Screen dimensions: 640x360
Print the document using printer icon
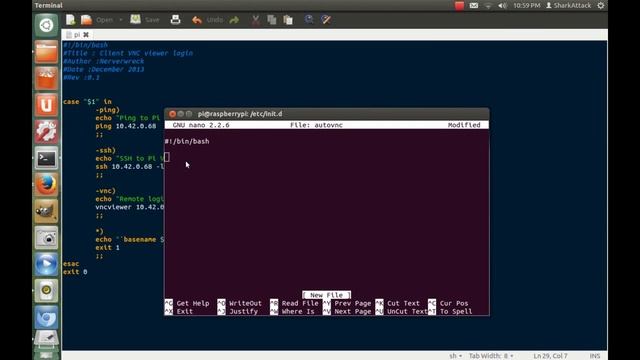point(176,20)
